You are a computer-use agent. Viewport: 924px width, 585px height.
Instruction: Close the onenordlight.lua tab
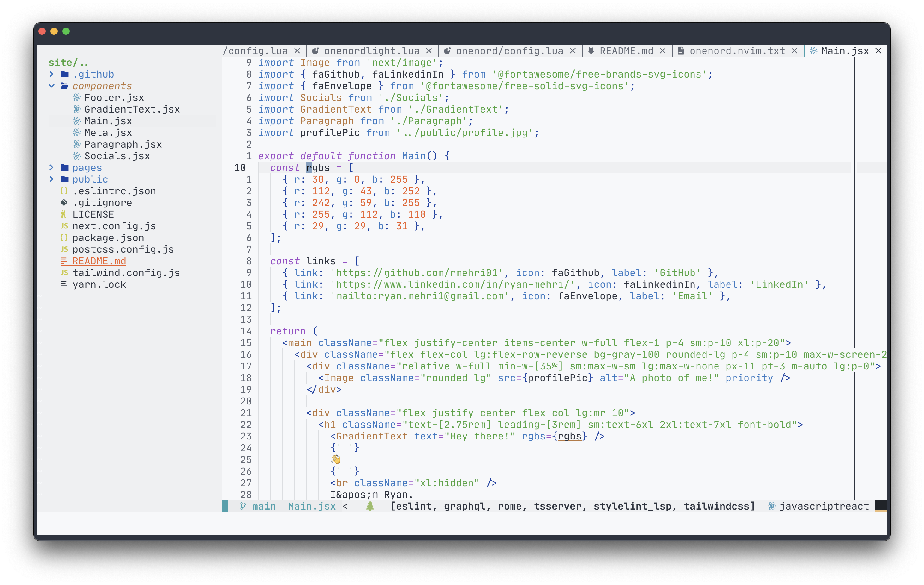point(429,51)
